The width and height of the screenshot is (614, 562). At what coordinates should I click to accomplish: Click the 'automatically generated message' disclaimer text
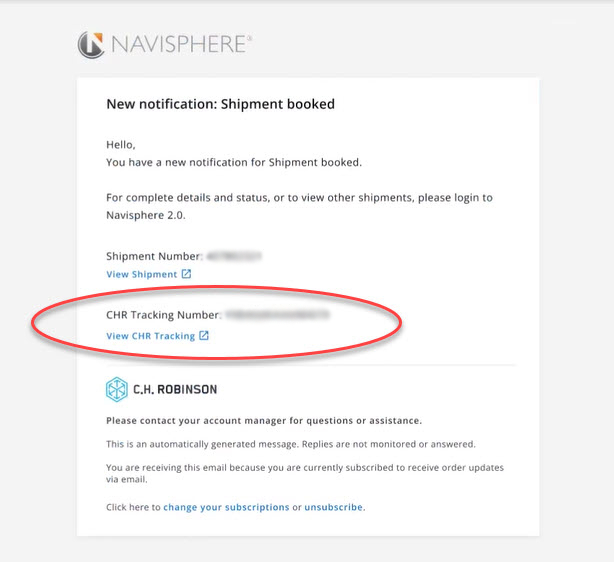point(290,443)
